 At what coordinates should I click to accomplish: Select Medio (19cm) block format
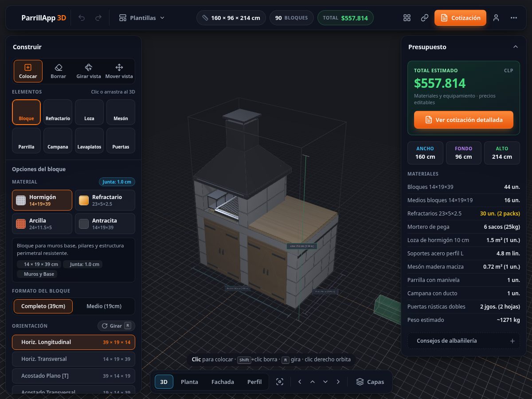[x=104, y=306]
